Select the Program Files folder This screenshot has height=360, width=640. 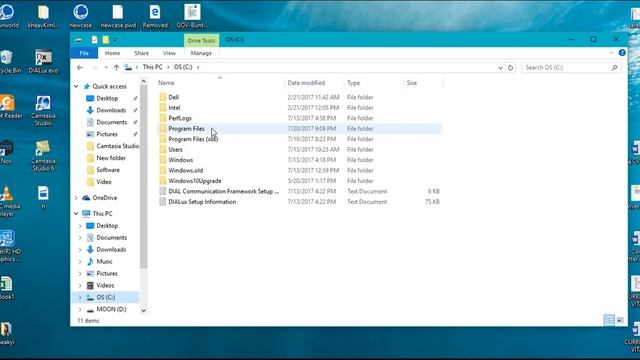click(x=186, y=129)
